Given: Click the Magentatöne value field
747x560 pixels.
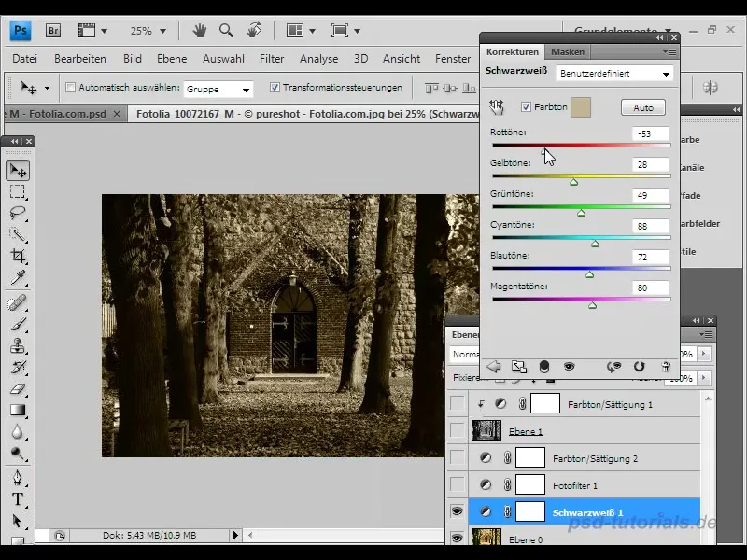Looking at the screenshot, I should [650, 287].
